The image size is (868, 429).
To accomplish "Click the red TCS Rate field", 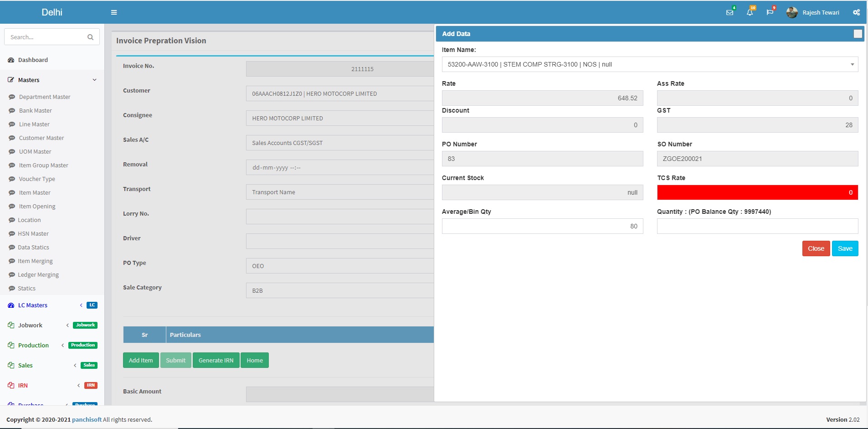I will [757, 192].
